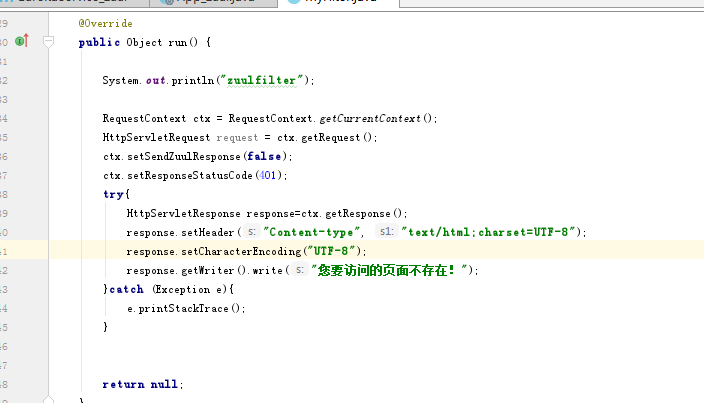Click the getWriter method call
This screenshot has height=403, width=704.
click(x=207, y=270)
